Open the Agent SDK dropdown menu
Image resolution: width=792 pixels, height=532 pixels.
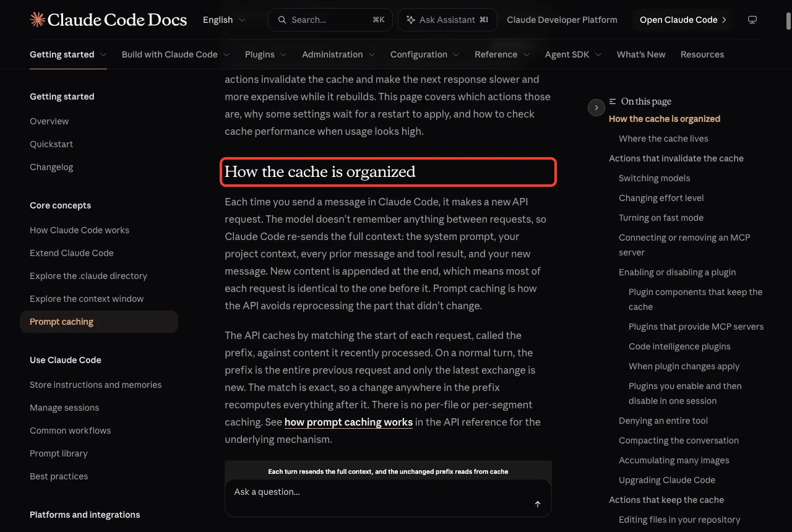574,54
